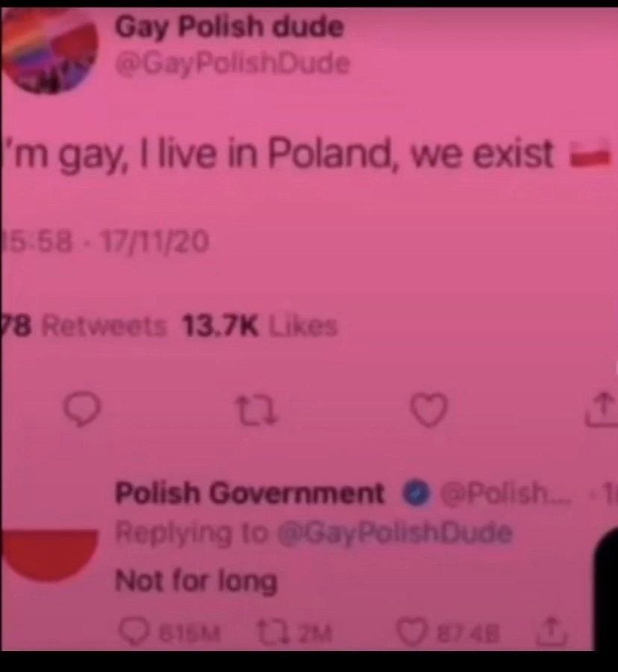Click the reply icon under the main tweet

[x=81, y=409]
